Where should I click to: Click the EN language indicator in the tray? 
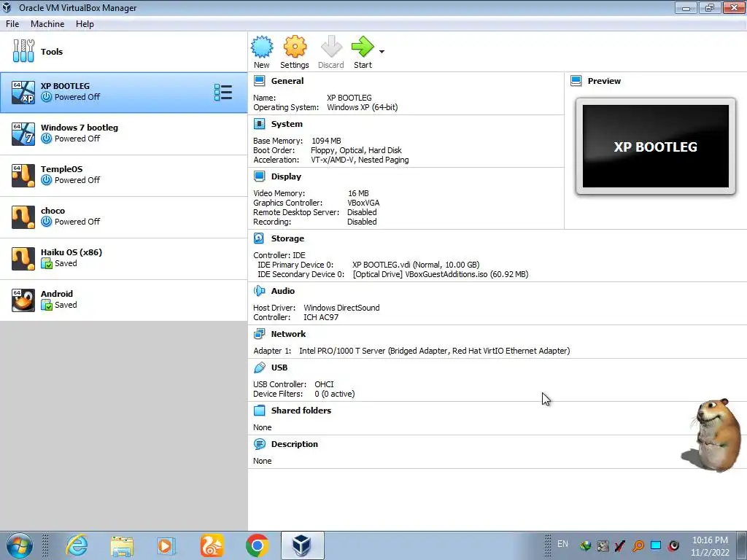[562, 544]
